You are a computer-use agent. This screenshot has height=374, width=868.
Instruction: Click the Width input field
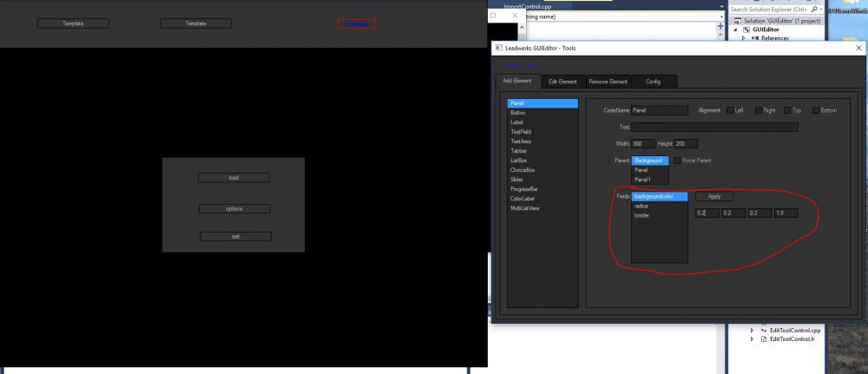[643, 143]
